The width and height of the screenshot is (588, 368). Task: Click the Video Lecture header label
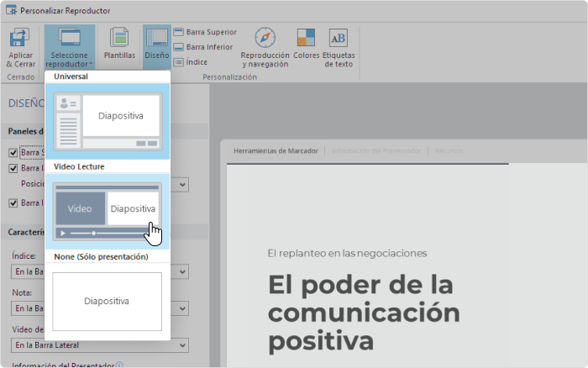point(79,166)
